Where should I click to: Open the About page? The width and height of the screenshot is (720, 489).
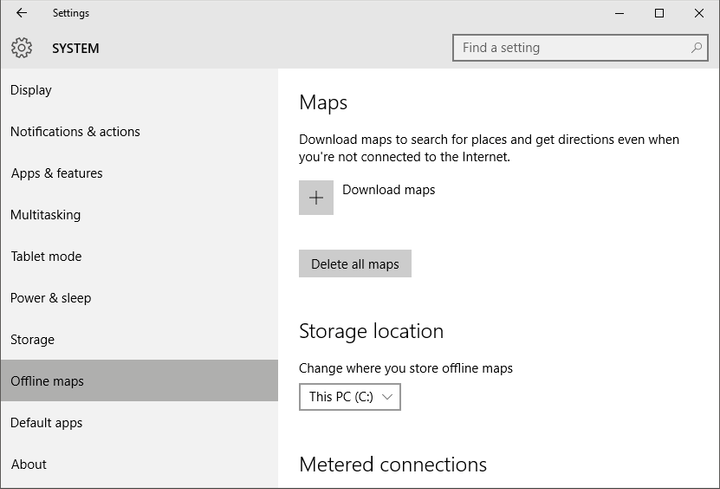(139, 464)
